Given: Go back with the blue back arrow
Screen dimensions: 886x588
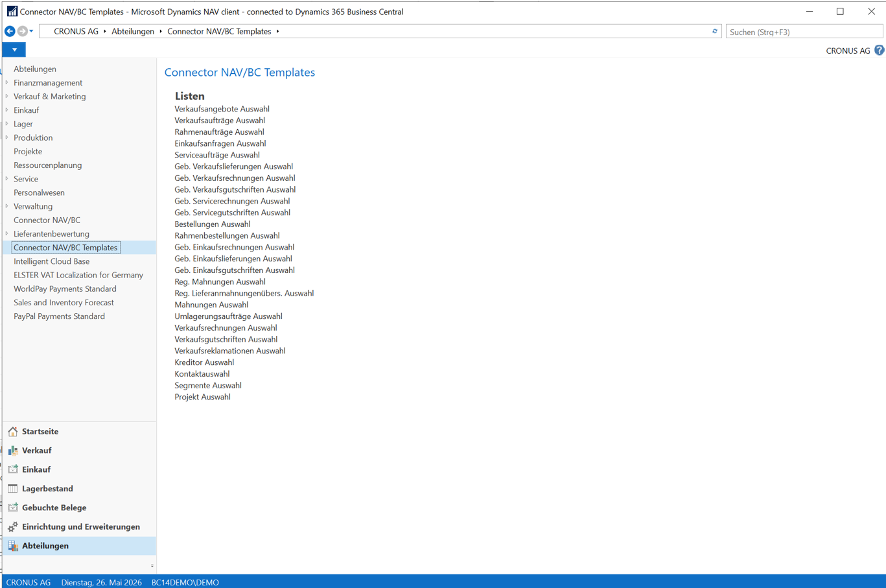Looking at the screenshot, I should (x=10, y=31).
